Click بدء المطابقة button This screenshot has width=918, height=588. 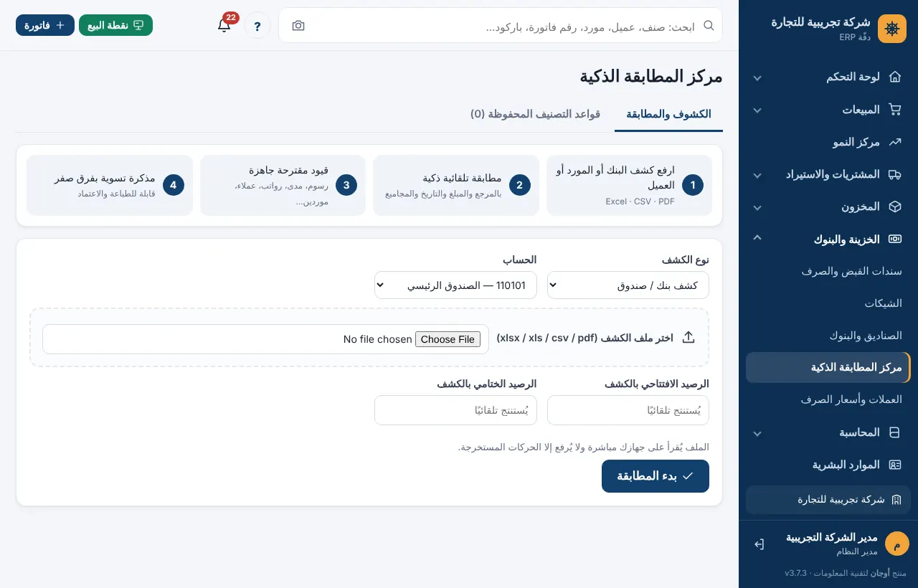click(656, 476)
